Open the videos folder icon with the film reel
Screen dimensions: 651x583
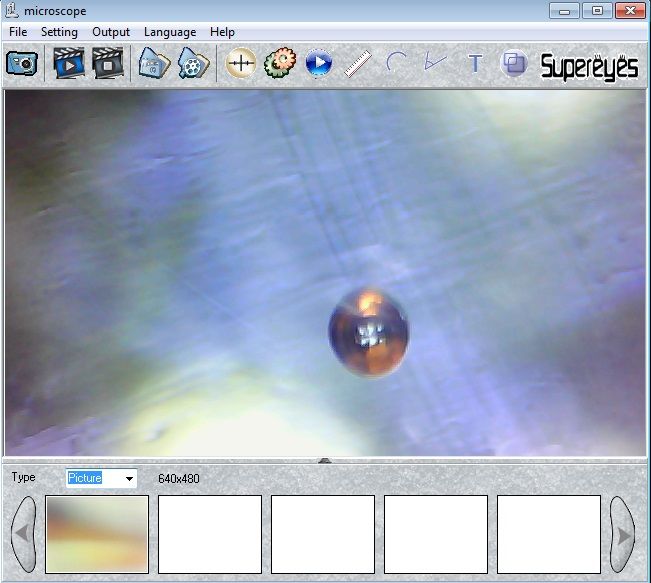coord(193,63)
